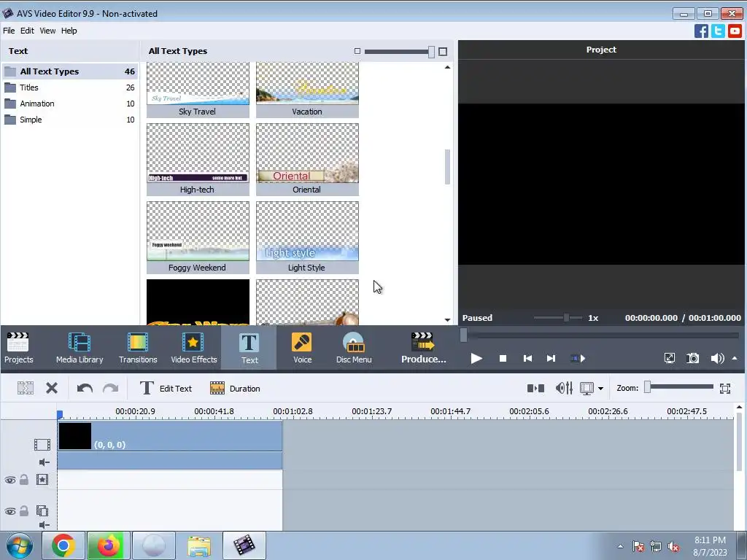Start playback with the Play button
Screen dimensions: 747x560
[x=476, y=359]
